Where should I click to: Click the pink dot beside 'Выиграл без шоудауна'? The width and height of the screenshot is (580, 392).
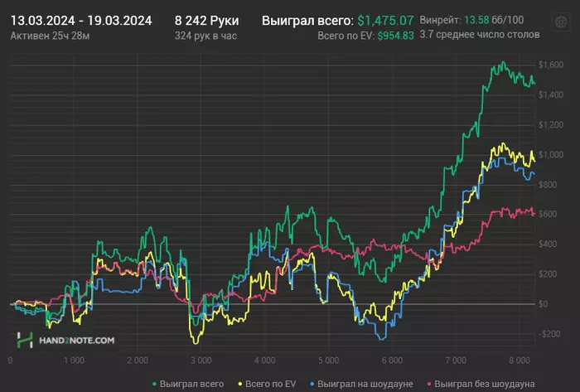tap(429, 385)
